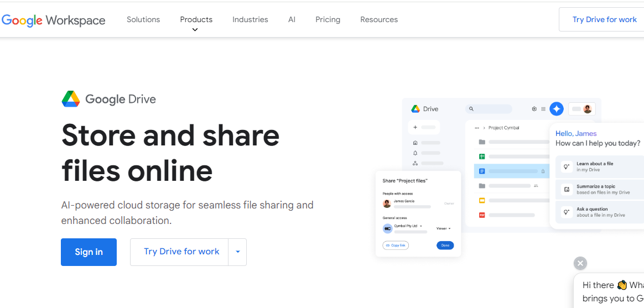
Task: Click the Google Workspace logo
Action: coord(54,20)
